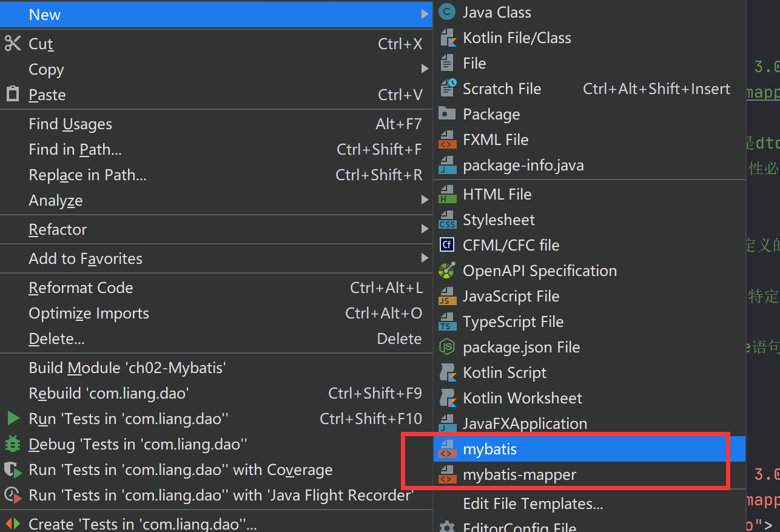Click the Kotlin File/Class icon

[x=447, y=38]
